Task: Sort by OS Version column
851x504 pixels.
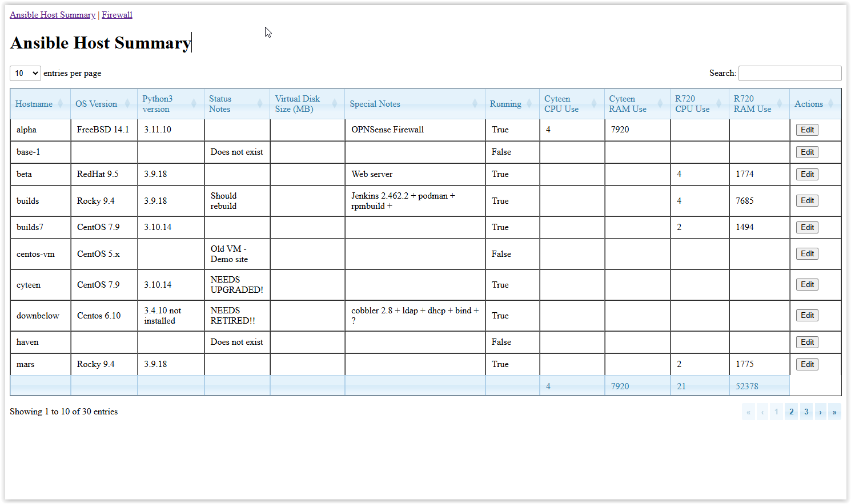Action: tap(103, 104)
